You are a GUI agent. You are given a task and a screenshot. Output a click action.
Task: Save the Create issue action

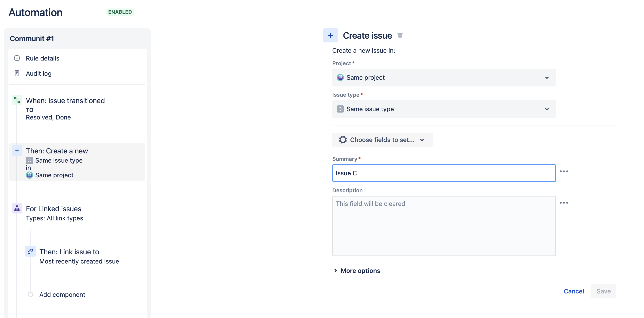[604, 291]
